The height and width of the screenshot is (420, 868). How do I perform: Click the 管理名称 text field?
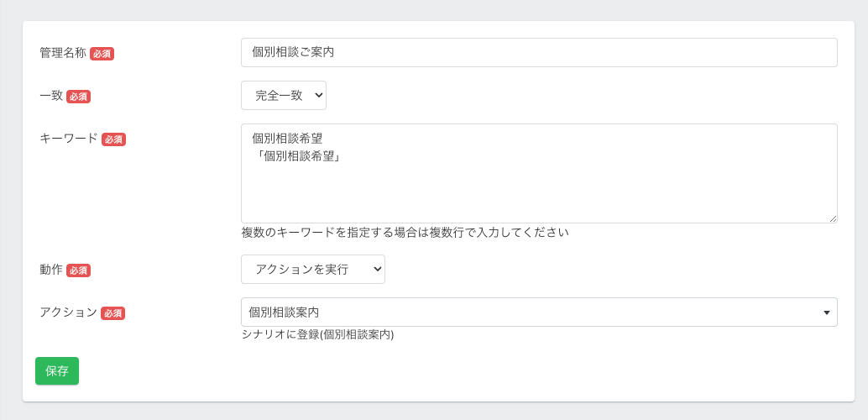point(539,53)
